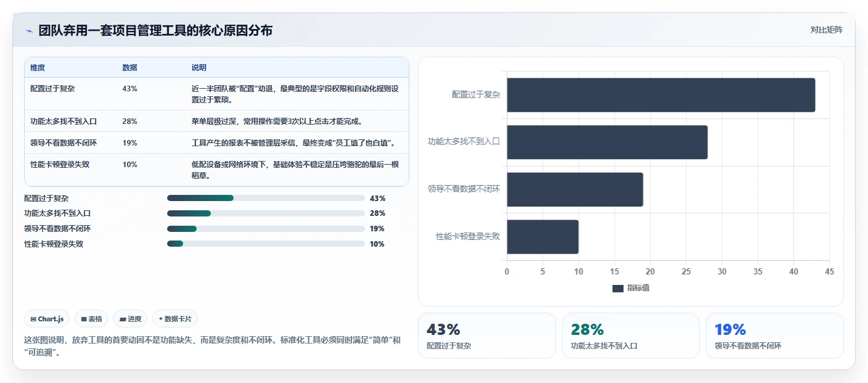Click table cell 领导不看数据不闭环
Screen dimensions: 868x383
(x=63, y=142)
